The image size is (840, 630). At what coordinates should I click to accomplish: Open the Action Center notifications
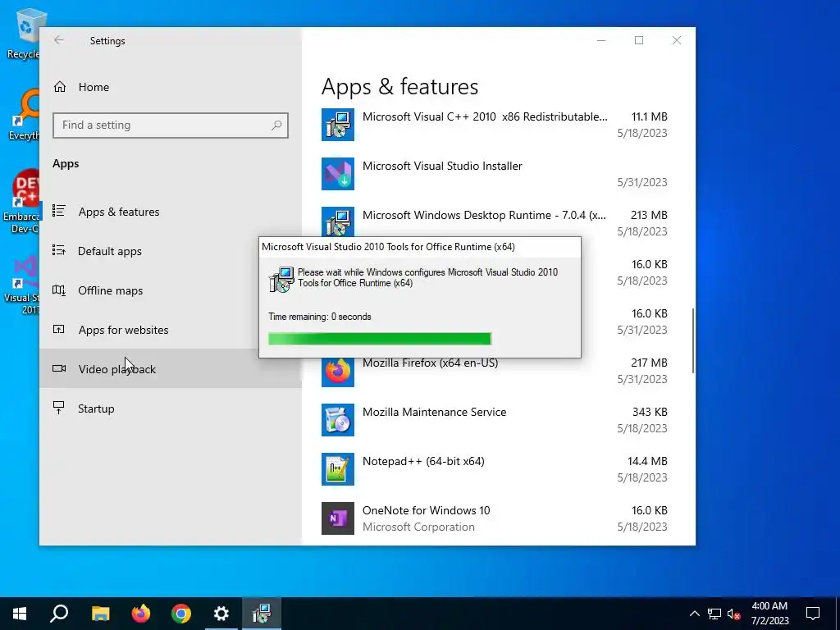click(813, 614)
